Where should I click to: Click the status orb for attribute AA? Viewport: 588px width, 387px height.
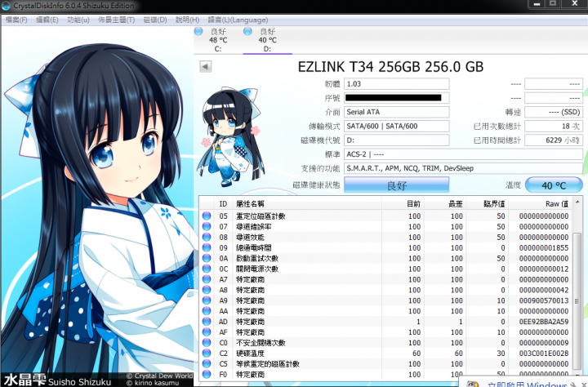(x=207, y=311)
